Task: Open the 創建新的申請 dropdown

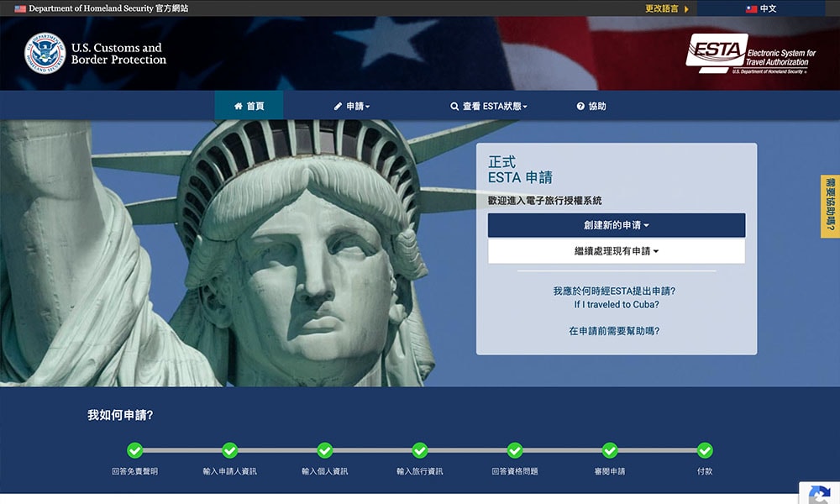Action: (616, 225)
